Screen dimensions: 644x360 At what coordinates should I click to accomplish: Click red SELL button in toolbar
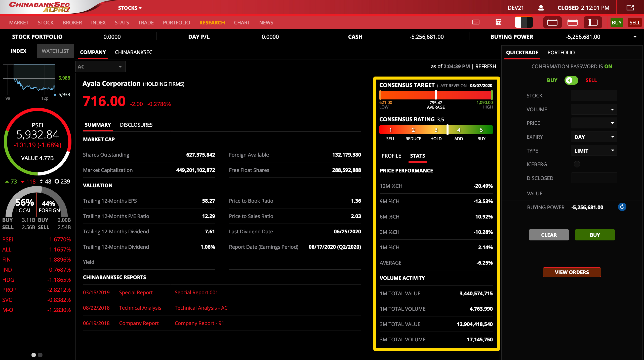coord(635,22)
